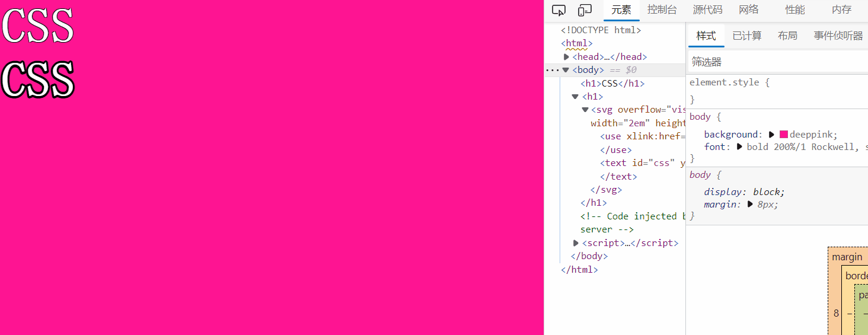
Task: Select the closing </html> tag
Action: (579, 269)
